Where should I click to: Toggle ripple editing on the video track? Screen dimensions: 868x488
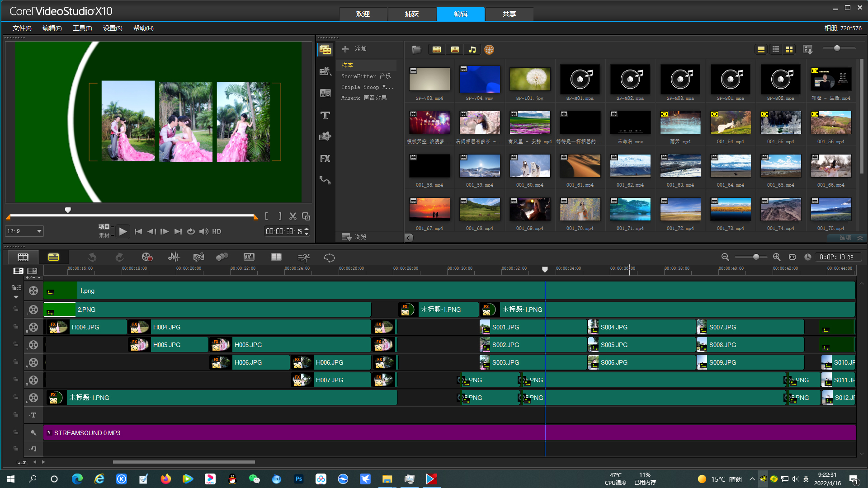(16, 287)
